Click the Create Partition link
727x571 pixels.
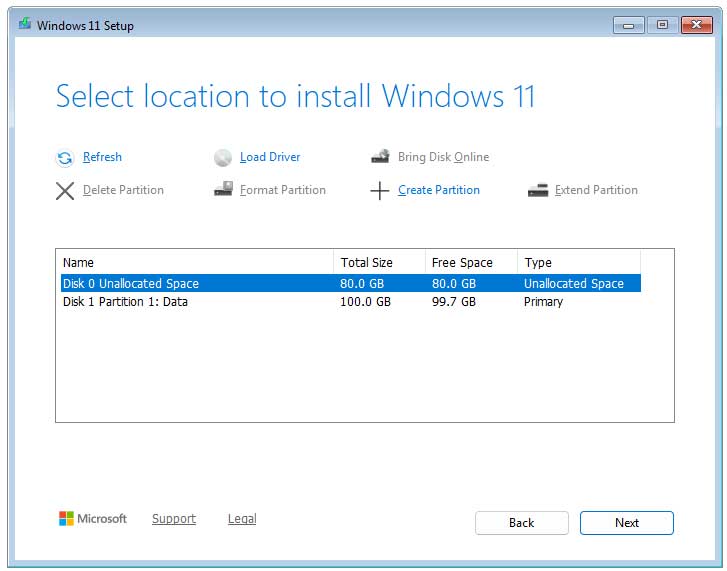[439, 190]
